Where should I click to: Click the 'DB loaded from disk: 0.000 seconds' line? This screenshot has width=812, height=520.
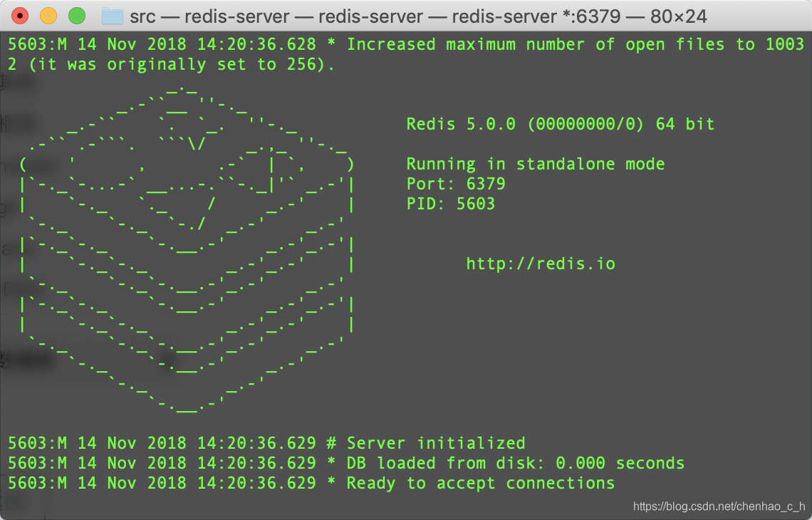coord(346,462)
